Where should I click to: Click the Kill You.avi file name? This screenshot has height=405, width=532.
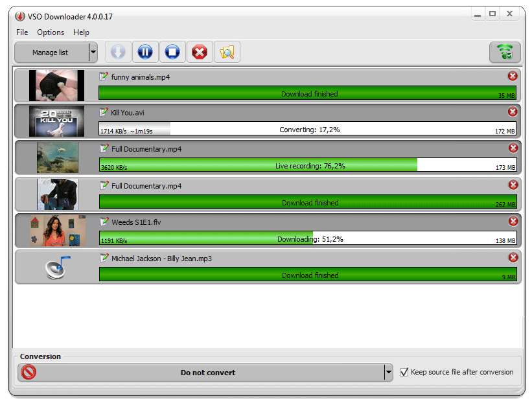128,113
